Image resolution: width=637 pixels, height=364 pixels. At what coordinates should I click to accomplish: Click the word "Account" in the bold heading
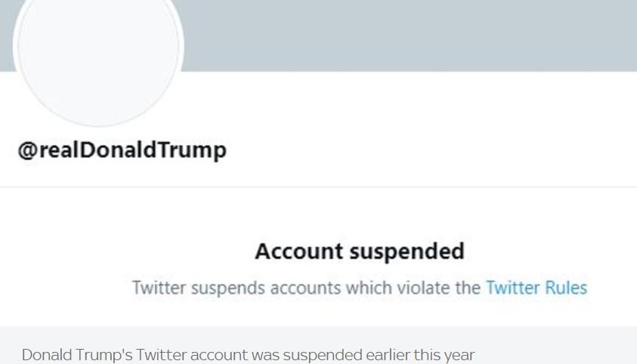pos(298,251)
